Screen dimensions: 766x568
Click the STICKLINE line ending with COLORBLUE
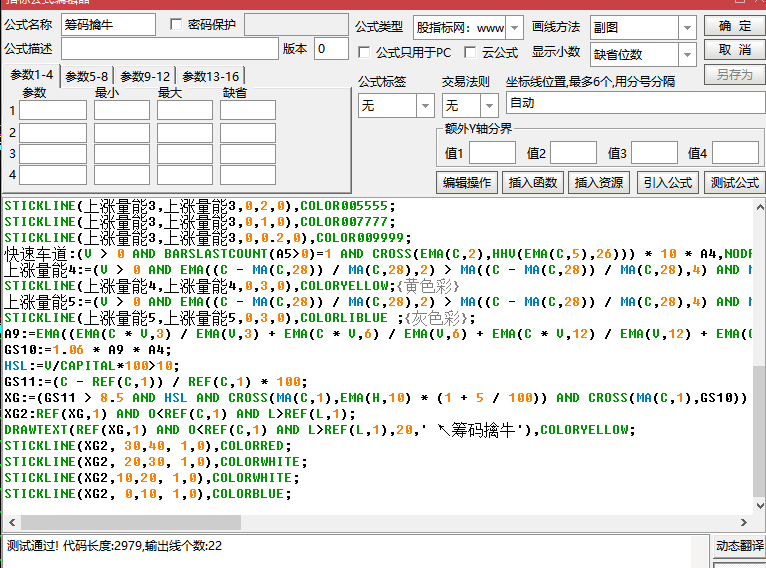[148, 494]
